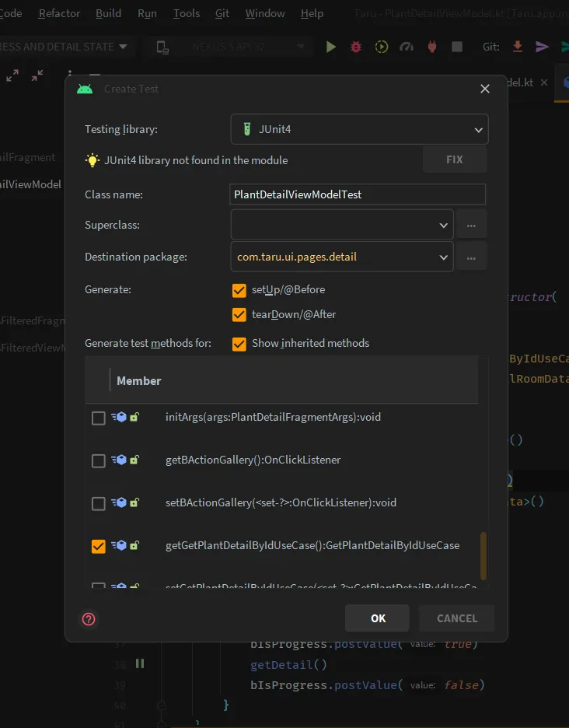Click the Member column header
Viewport: 569px width, 728px height.
[139, 381]
